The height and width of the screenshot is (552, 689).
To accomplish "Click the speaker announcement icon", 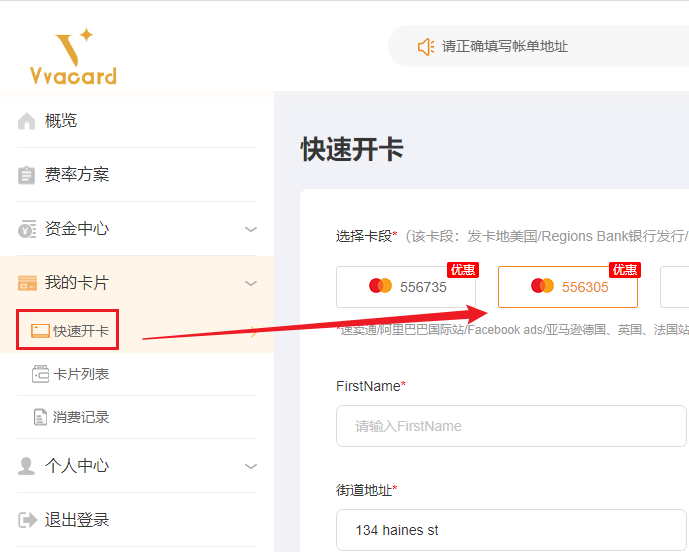I will click(426, 47).
